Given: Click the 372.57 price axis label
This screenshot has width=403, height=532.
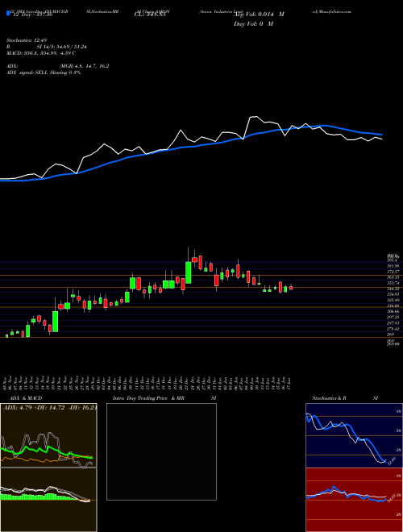Looking at the screenshot, I should [393, 272].
